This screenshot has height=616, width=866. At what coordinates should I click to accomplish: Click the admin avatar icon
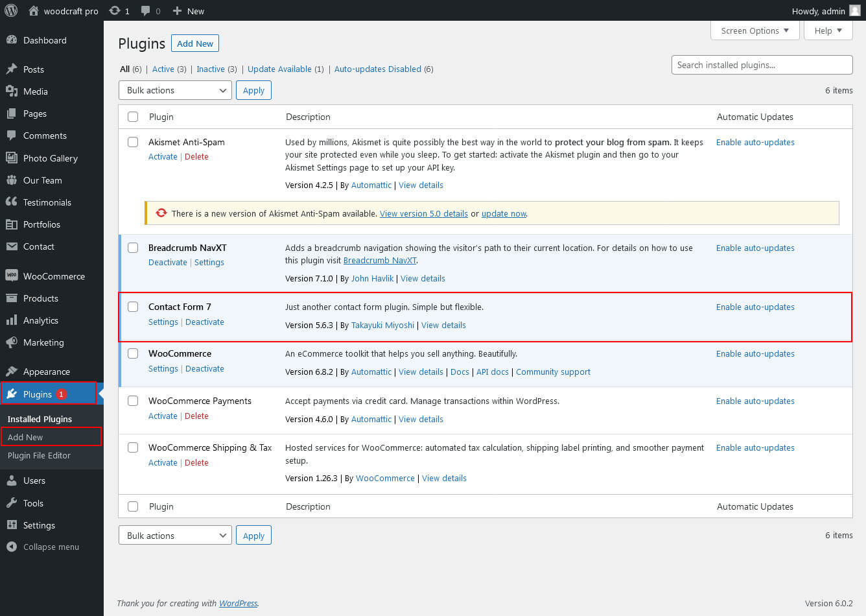coord(854,10)
